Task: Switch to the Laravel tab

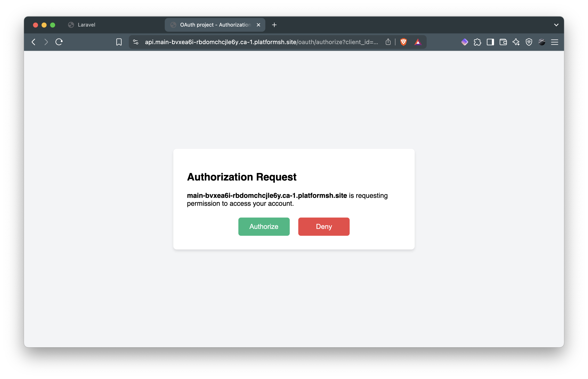Action: (x=86, y=25)
